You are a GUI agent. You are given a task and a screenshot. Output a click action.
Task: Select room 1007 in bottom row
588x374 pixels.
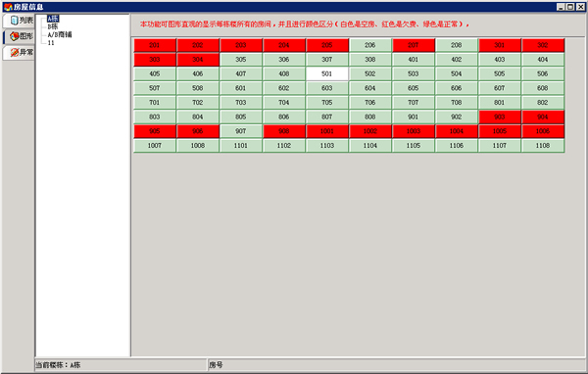155,146
